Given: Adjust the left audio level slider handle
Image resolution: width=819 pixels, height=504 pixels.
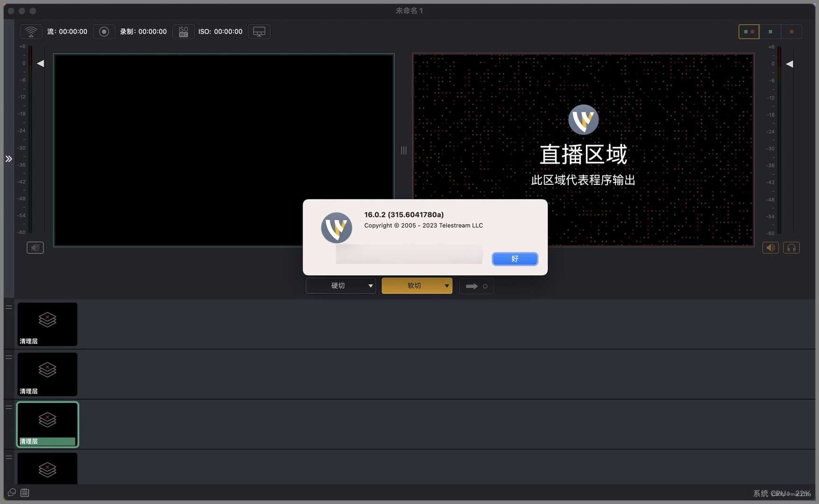Looking at the screenshot, I should (x=41, y=63).
